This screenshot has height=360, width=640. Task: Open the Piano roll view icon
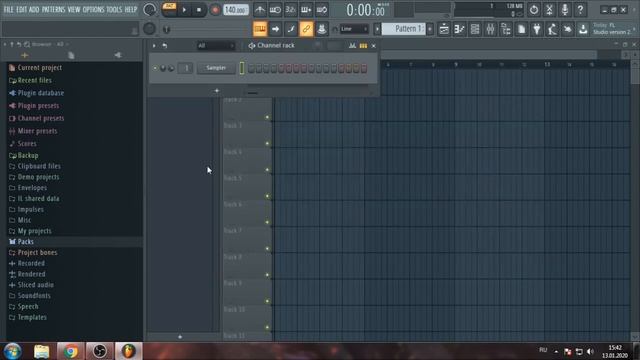coord(459,29)
